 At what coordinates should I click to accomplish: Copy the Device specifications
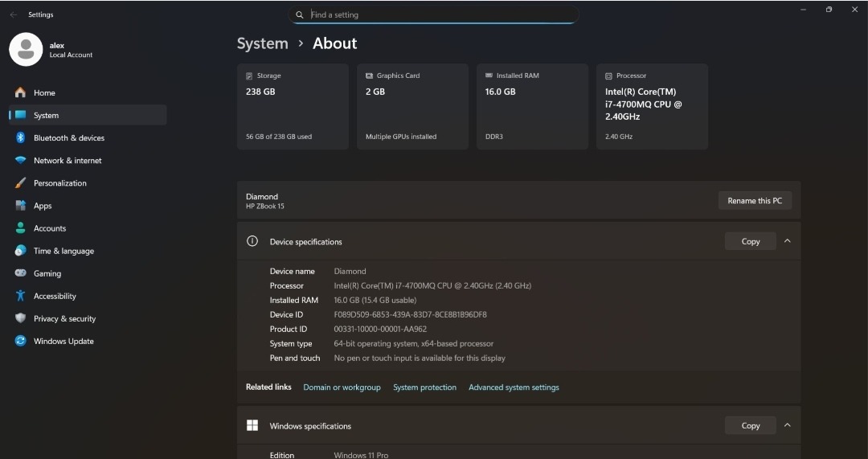pyautogui.click(x=750, y=241)
